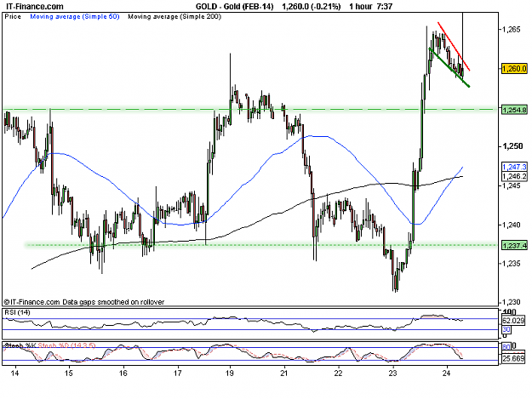Click the RSI (14) indicator label
Screen dimensions: 532x399
click(17, 312)
